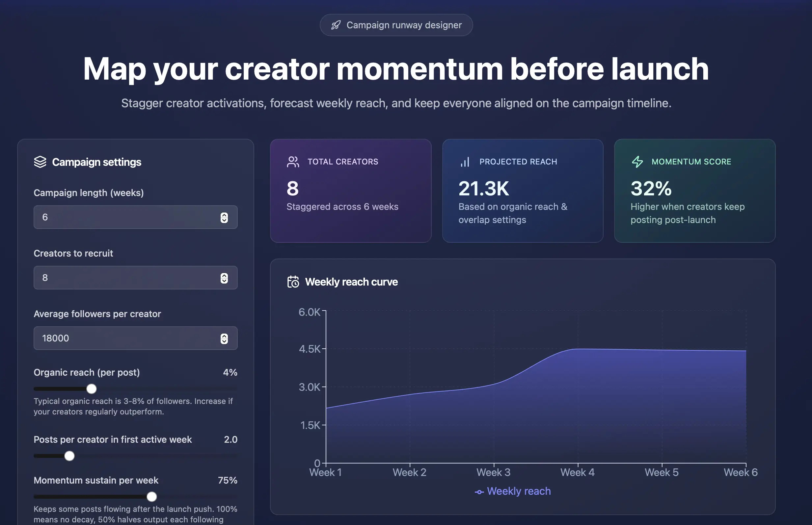Viewport: 812px width, 525px height.
Task: Click the rocket icon in the Campaign runway designer badge
Action: 336,25
